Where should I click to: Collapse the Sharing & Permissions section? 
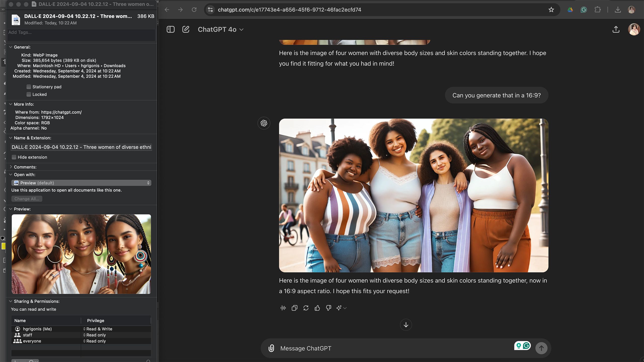click(x=11, y=301)
